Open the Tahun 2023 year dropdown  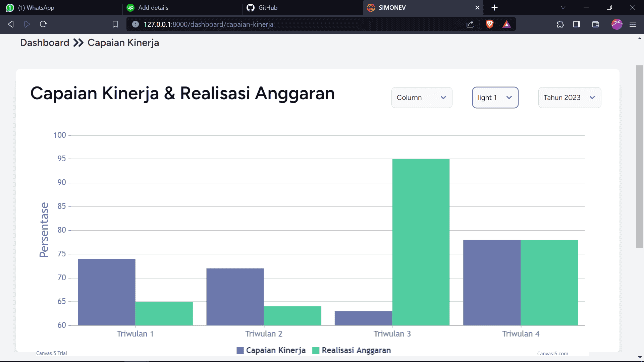point(569,98)
